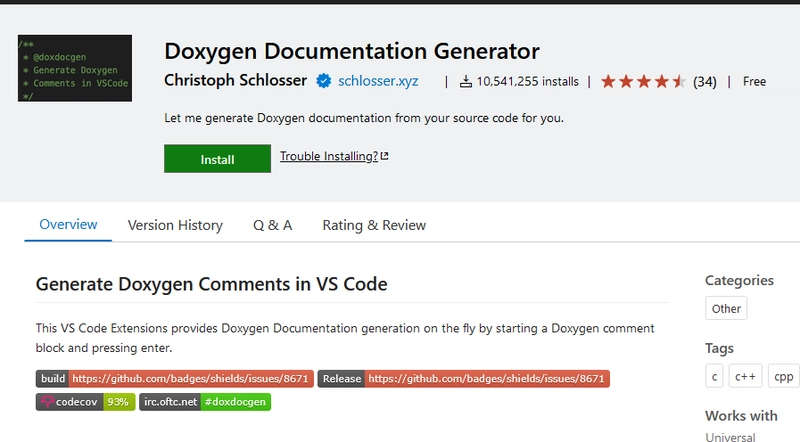800x442 pixels.
Task: Click the Other category tag
Action: coord(726,309)
